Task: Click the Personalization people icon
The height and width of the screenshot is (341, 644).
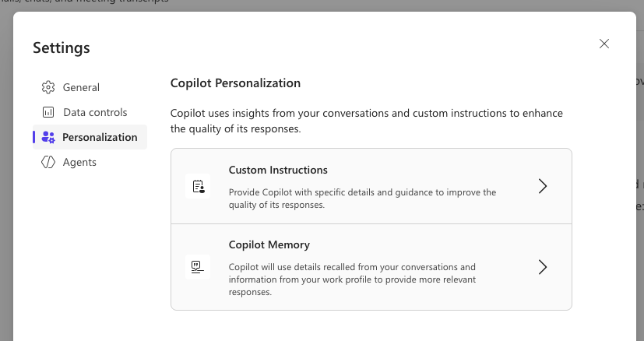Action: click(48, 137)
